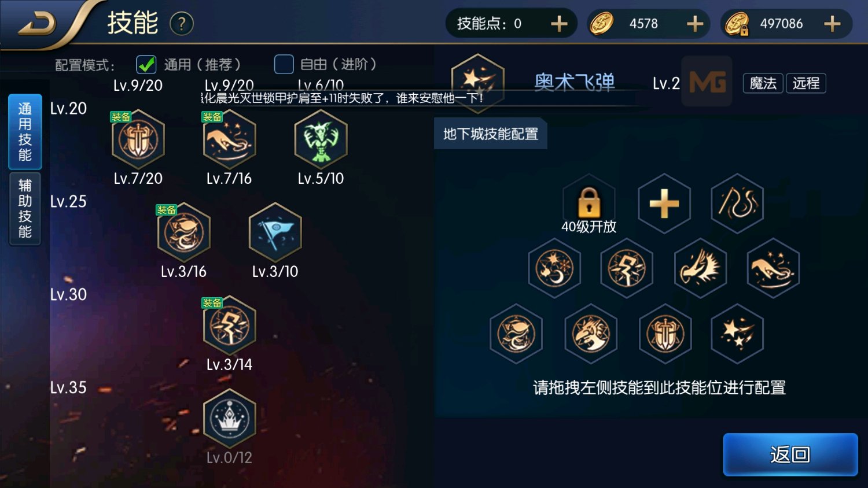Enable 自由(进阶) configuration mode checkbox

pyautogui.click(x=284, y=64)
